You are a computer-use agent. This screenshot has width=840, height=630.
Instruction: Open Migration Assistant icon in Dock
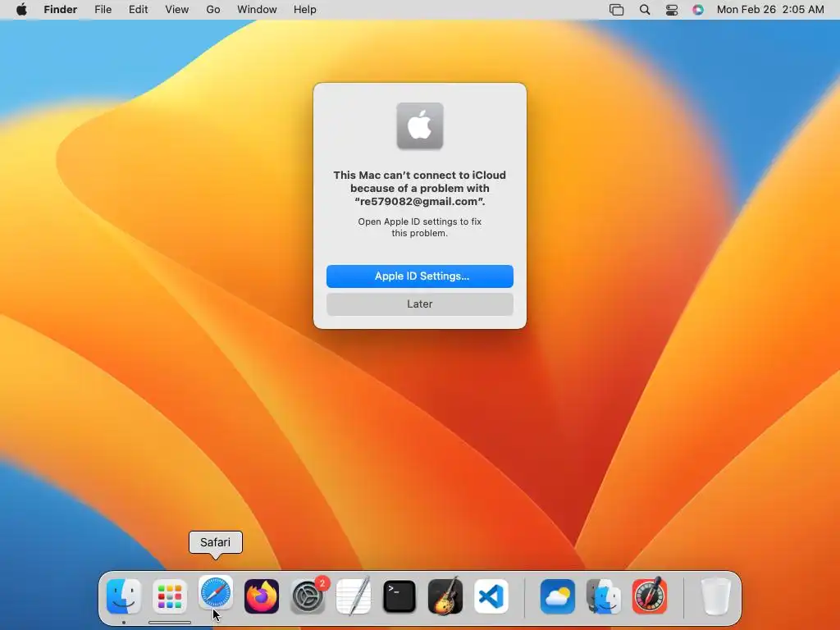(x=604, y=596)
